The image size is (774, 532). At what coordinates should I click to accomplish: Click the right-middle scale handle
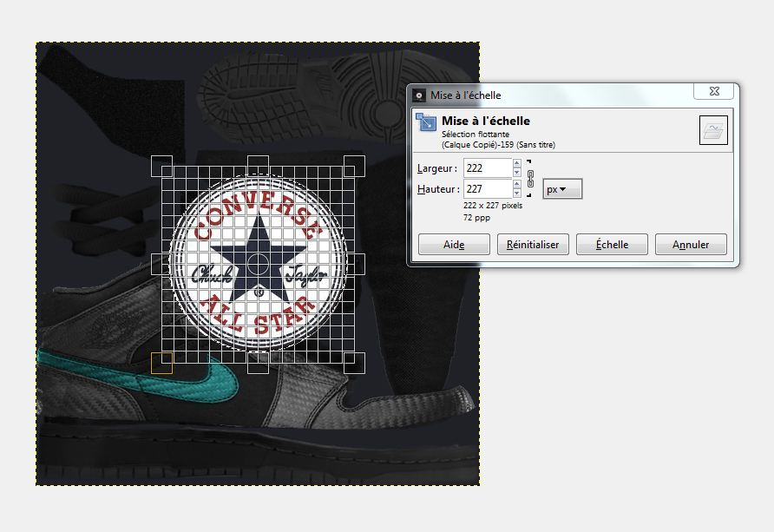(x=354, y=265)
